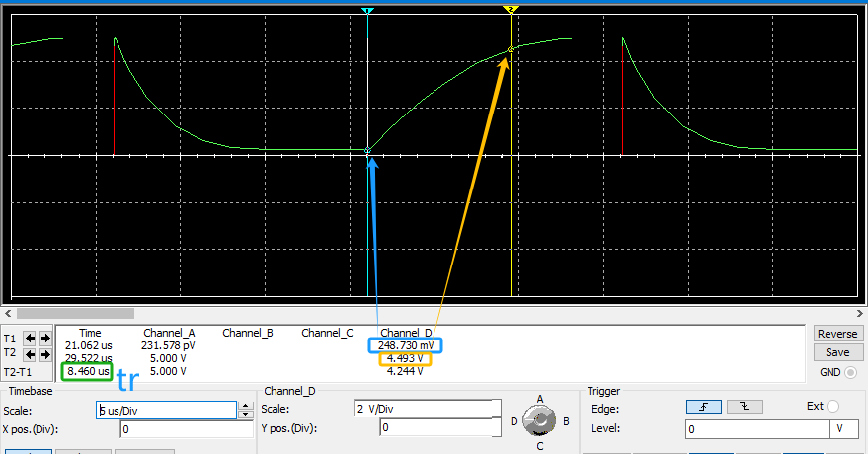The height and width of the screenshot is (454, 868).
Task: Open the Trigger Level unit V box
Action: tap(843, 429)
